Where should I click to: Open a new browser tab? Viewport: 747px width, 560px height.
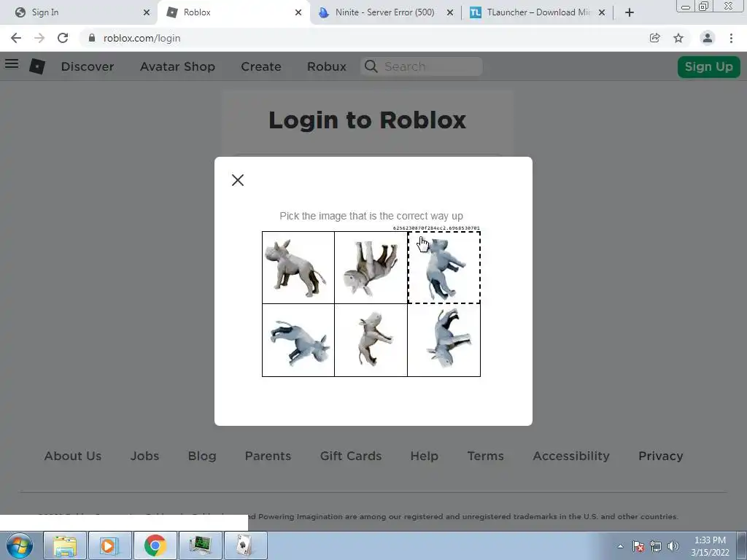(x=630, y=12)
